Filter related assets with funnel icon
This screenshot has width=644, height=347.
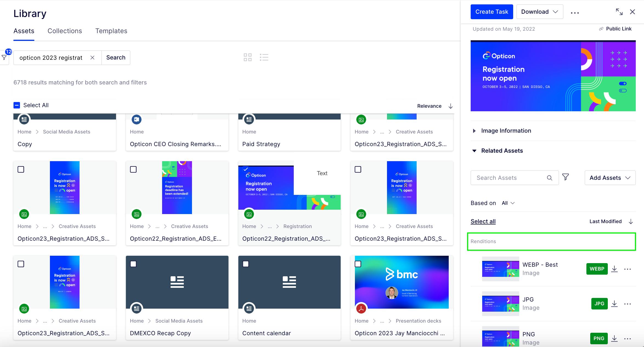(566, 177)
